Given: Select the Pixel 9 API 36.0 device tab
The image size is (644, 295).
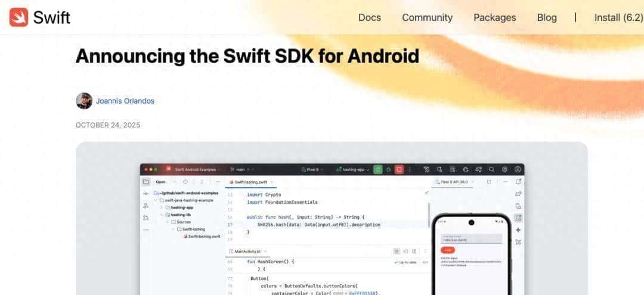Looking at the screenshot, I should [x=453, y=182].
